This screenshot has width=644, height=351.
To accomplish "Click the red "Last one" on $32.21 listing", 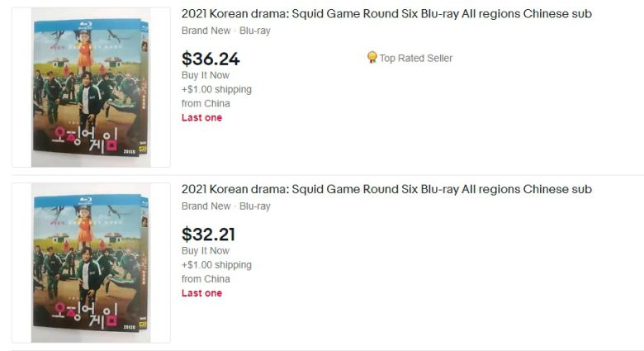I will point(201,293).
